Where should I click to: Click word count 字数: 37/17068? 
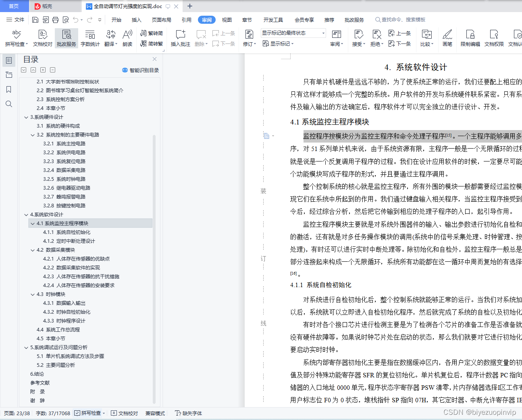coord(53,413)
